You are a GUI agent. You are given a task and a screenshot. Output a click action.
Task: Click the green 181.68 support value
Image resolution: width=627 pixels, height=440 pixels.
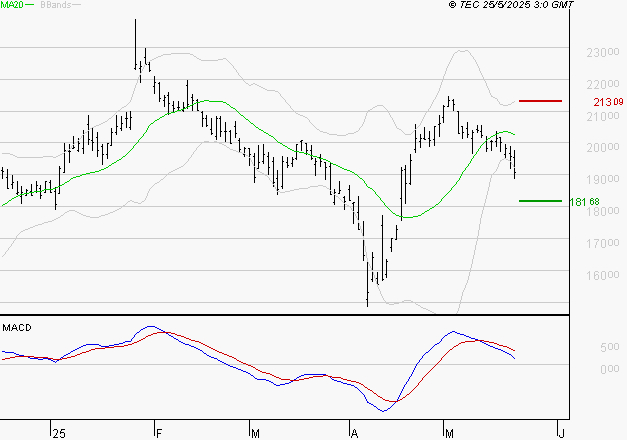(584, 202)
